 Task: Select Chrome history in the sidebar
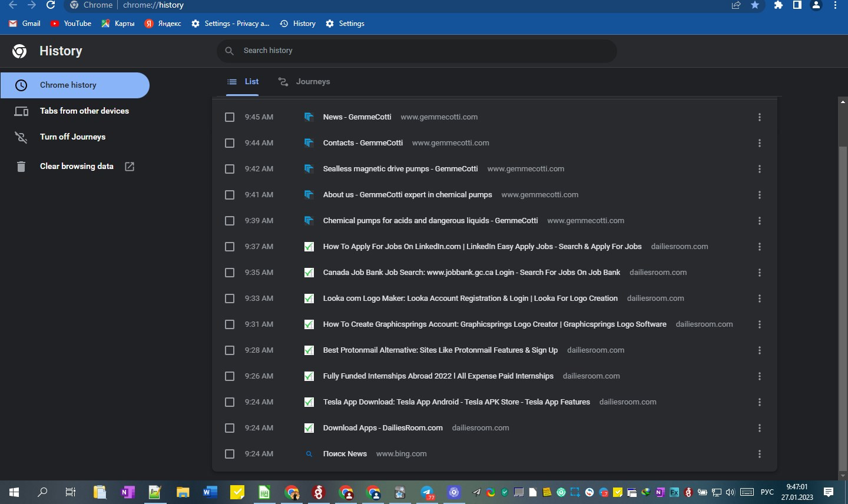[x=75, y=85]
